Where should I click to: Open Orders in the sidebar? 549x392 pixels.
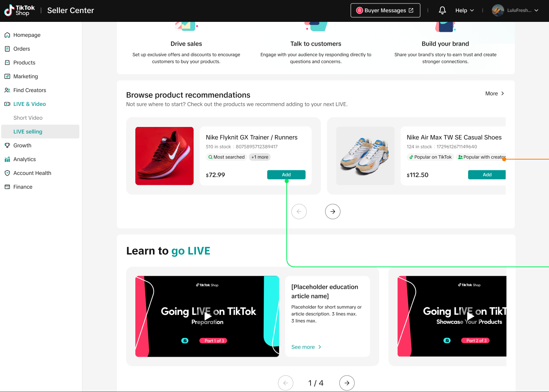coord(21,49)
